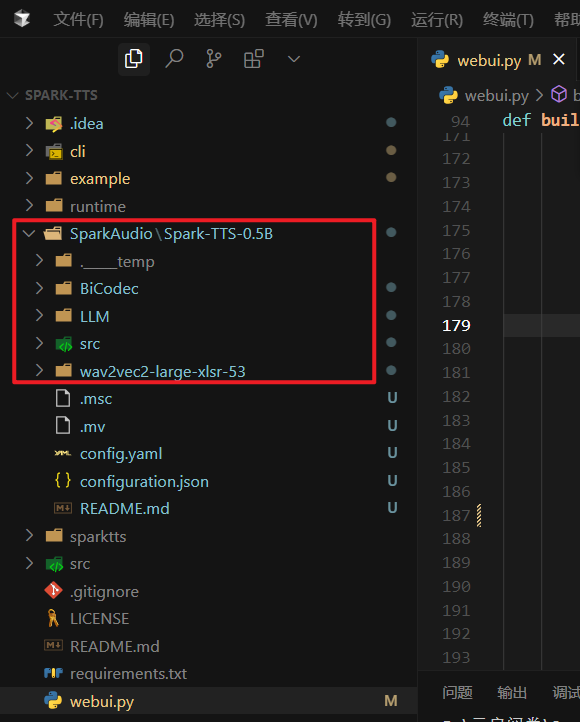Click the U badge beside config.yaml
The height and width of the screenshot is (722, 580).
tap(392, 453)
